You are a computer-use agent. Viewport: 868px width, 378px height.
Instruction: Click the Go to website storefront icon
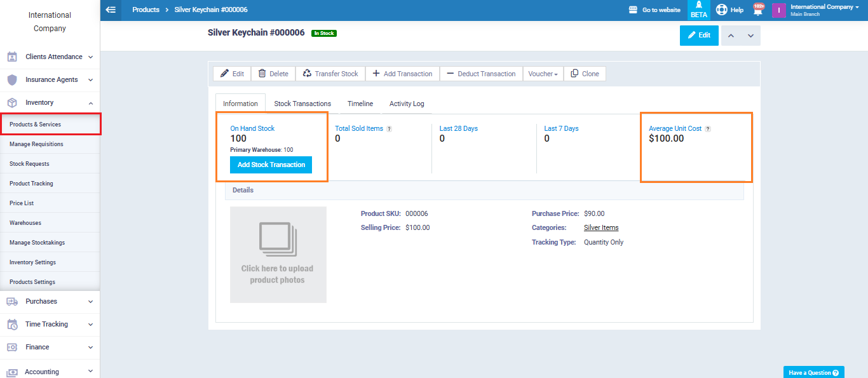click(633, 10)
